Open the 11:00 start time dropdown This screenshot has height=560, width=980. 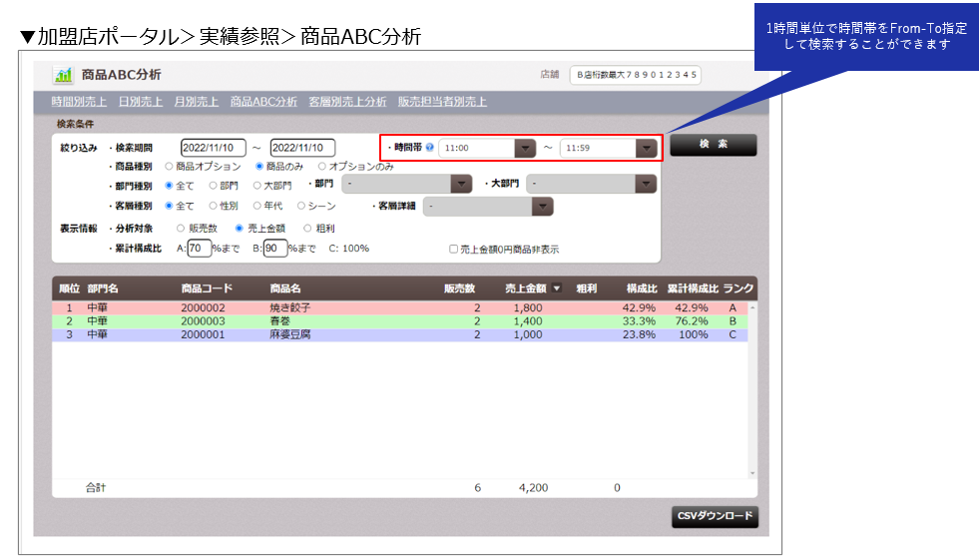tap(525, 148)
